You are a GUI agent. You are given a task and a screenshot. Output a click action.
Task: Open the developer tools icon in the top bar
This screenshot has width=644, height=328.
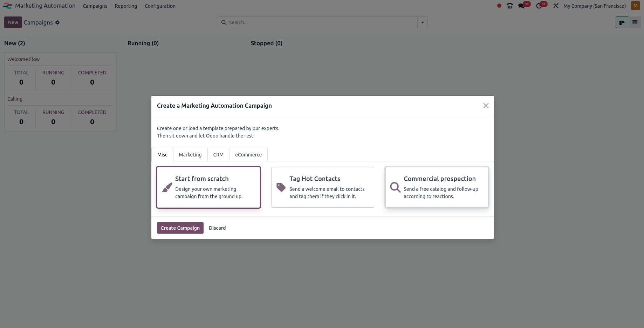[556, 6]
